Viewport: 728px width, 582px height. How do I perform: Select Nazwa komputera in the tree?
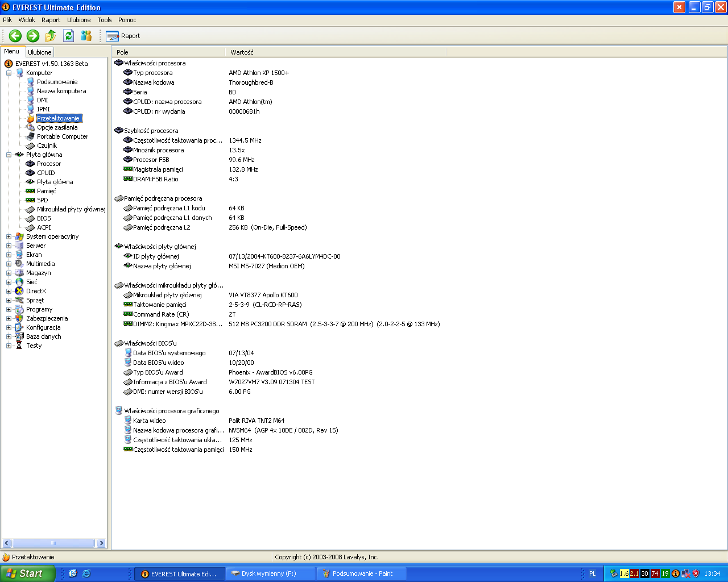tap(61, 91)
